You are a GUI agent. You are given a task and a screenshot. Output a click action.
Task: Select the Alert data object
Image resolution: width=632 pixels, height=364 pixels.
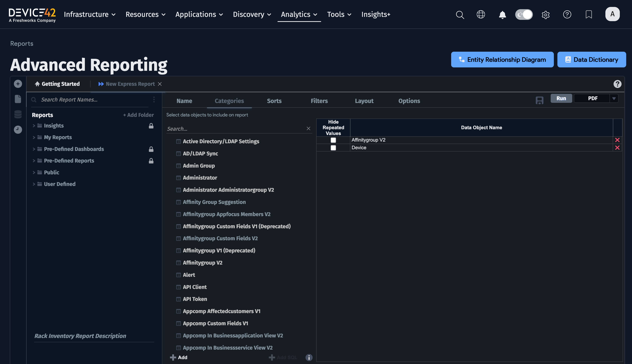[x=189, y=275]
